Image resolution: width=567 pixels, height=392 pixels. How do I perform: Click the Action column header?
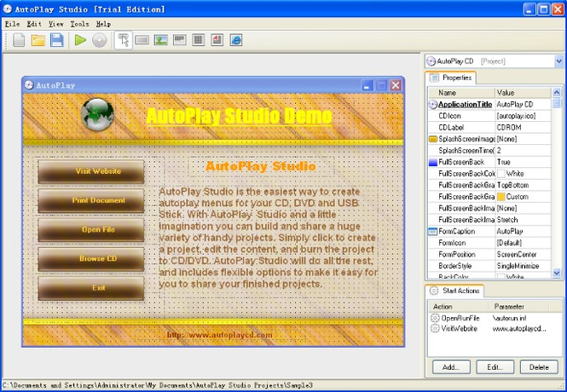(458, 307)
